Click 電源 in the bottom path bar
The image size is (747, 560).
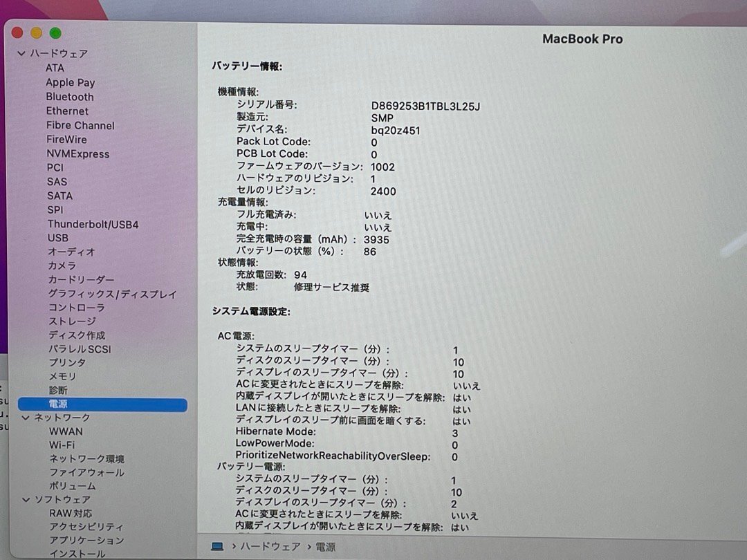(x=326, y=547)
